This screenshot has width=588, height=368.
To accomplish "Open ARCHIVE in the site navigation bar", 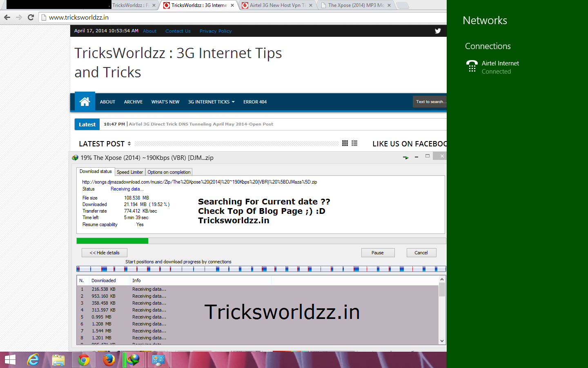I will 133,102.
